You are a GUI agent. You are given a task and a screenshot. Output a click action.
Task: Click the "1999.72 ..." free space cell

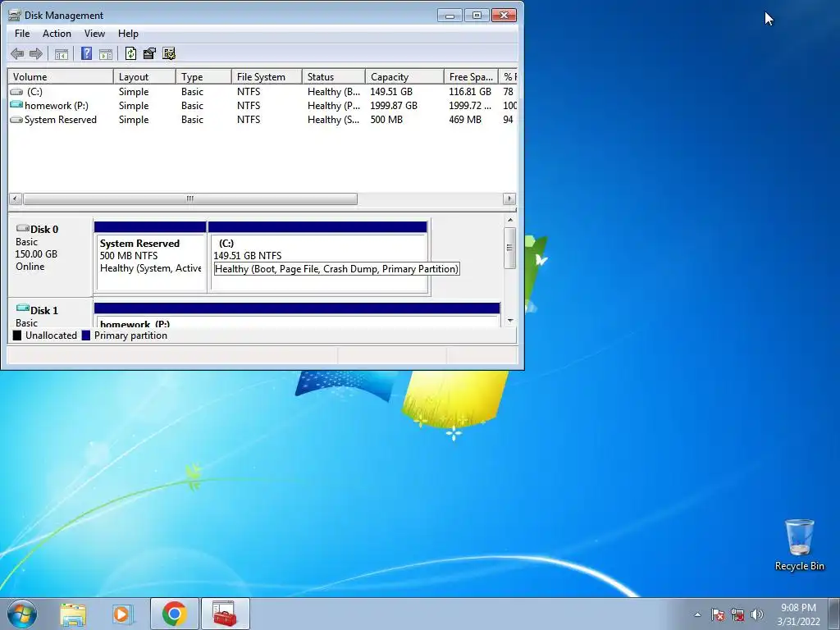tap(470, 106)
